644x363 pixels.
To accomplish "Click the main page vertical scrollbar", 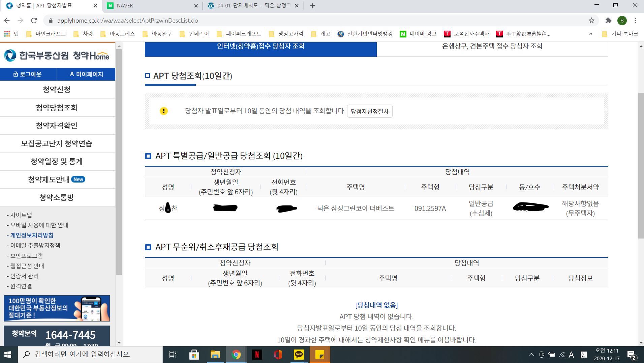I will tap(641, 165).
